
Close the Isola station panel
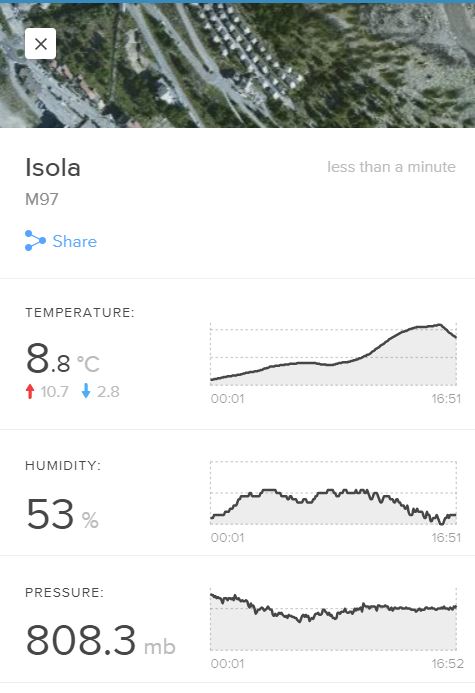40,43
